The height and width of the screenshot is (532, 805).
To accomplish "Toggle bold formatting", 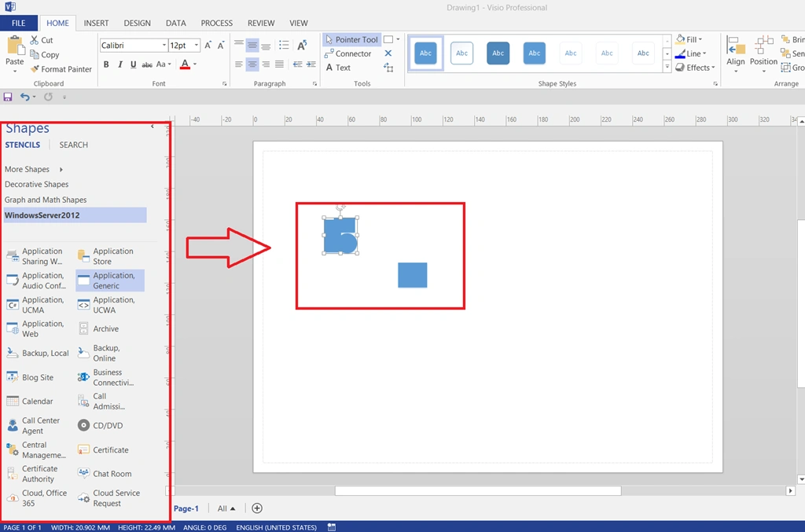I will (106, 64).
